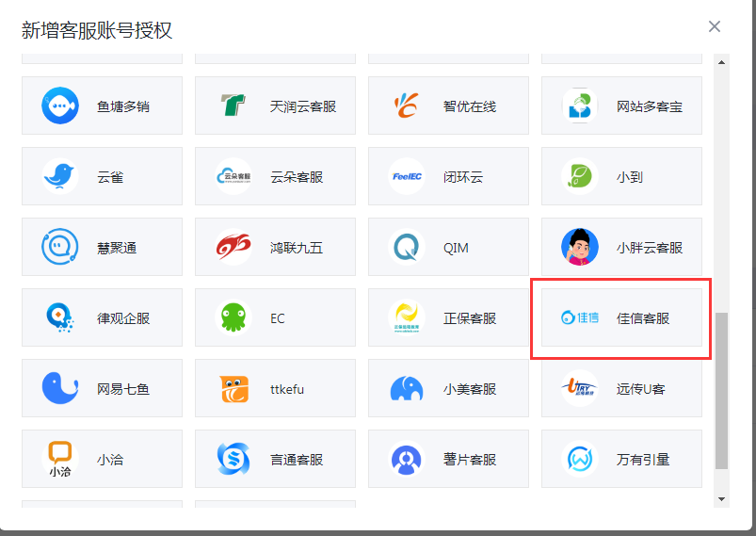Viewport: 756px width, 536px height.
Task: Click the 闭环云 label text
Action: (463, 177)
